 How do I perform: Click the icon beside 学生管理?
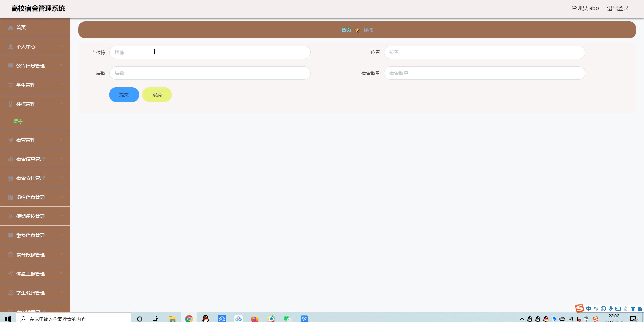[x=11, y=85]
